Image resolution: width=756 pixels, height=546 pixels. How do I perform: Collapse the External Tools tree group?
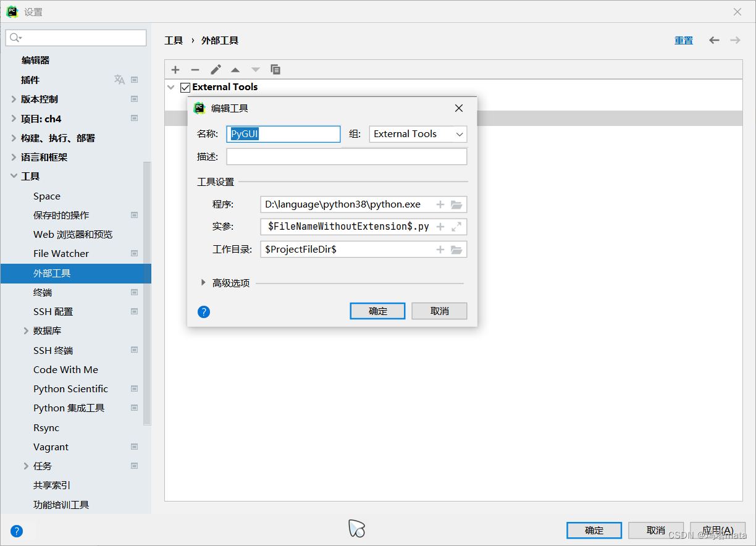[x=171, y=87]
